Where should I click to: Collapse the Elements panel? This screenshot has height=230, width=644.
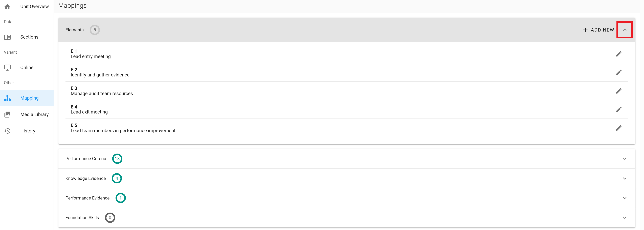[x=624, y=30]
